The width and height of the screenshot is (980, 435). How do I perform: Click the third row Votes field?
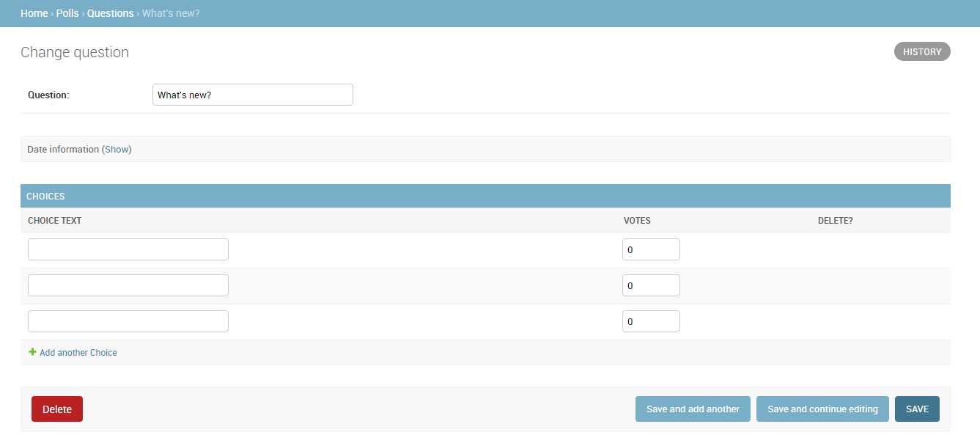(651, 321)
